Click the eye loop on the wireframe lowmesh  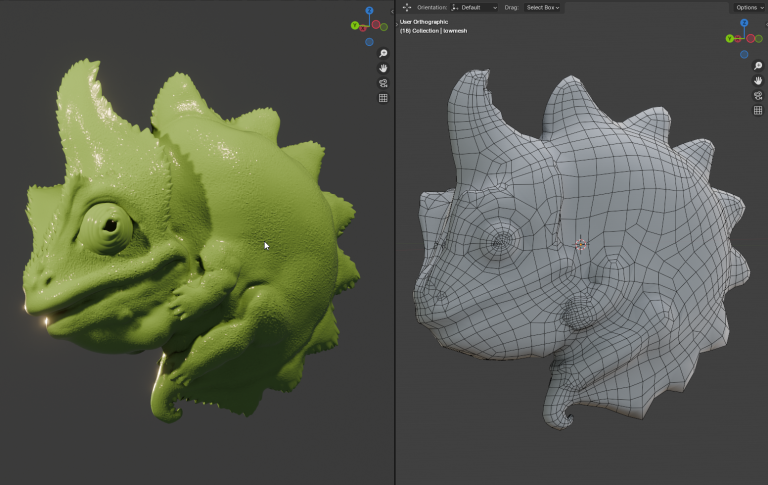click(x=501, y=242)
